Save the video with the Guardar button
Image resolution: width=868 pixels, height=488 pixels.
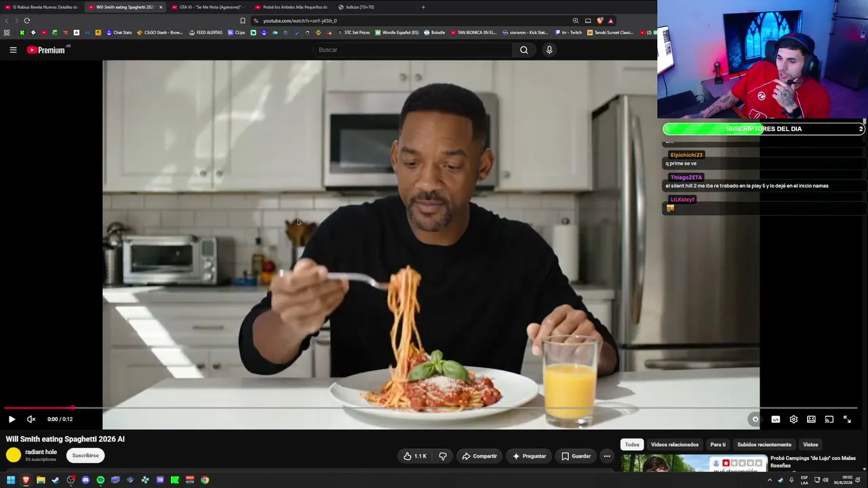pyautogui.click(x=576, y=456)
